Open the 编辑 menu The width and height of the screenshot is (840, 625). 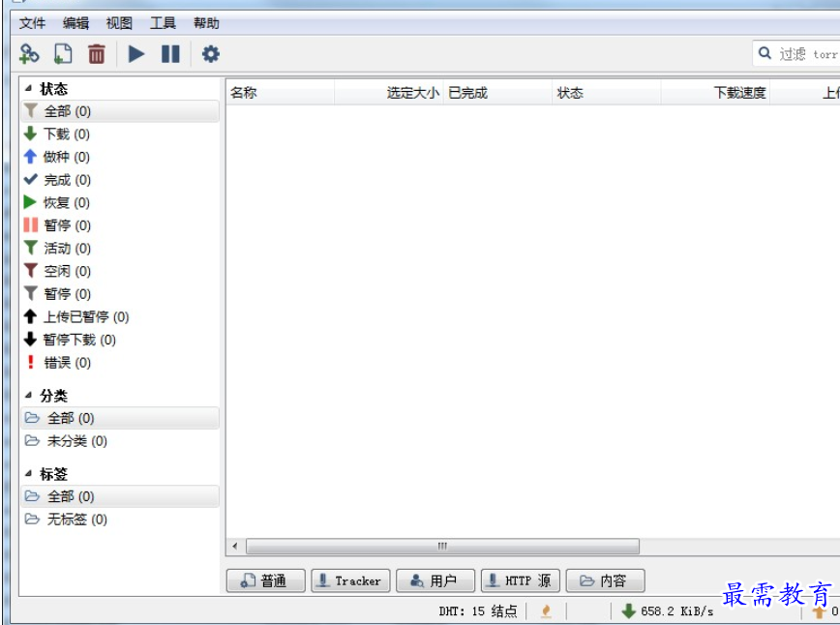pyautogui.click(x=75, y=23)
